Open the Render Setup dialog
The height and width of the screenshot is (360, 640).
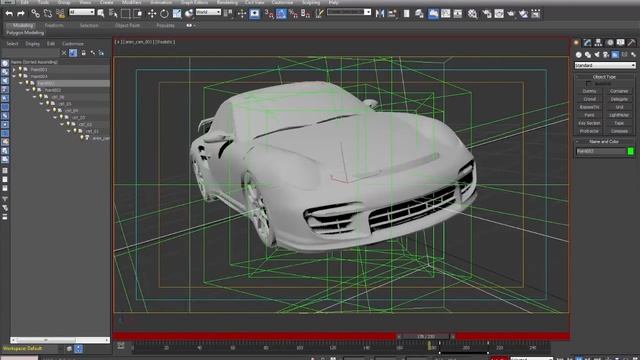(x=487, y=14)
